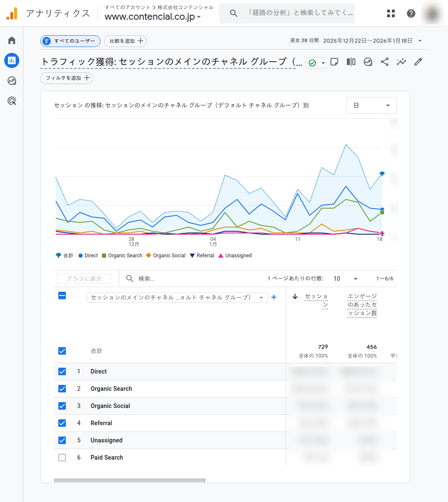Open the Home icon in the left sidebar
Screen dimensions: 448x502
(x=11, y=40)
